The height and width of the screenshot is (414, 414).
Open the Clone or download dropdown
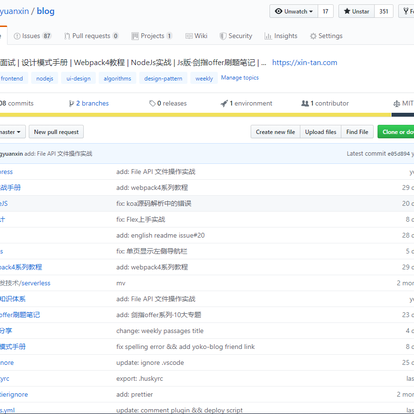396,132
